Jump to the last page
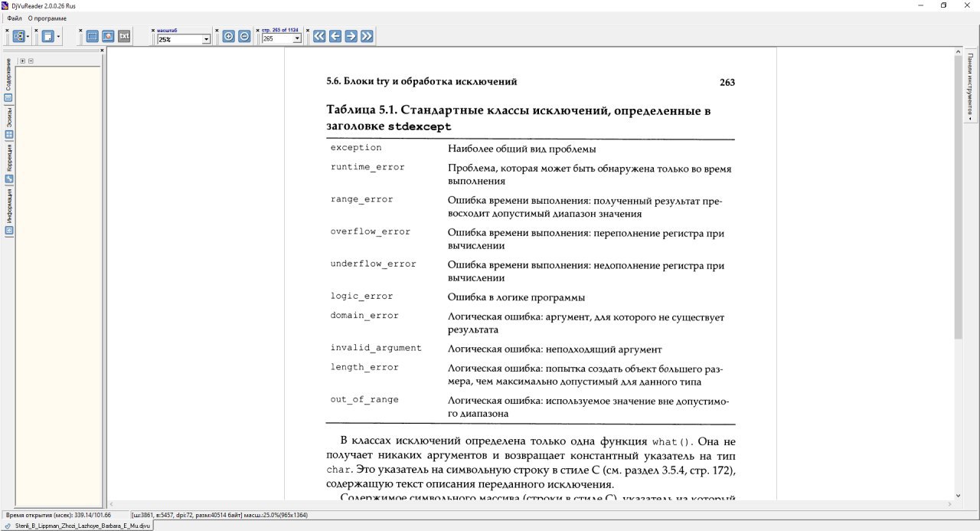 [x=367, y=36]
